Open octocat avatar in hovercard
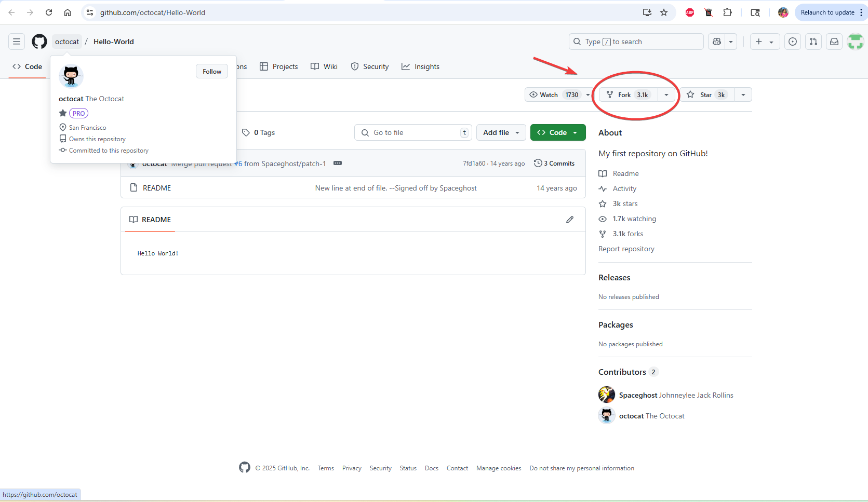 (x=71, y=76)
